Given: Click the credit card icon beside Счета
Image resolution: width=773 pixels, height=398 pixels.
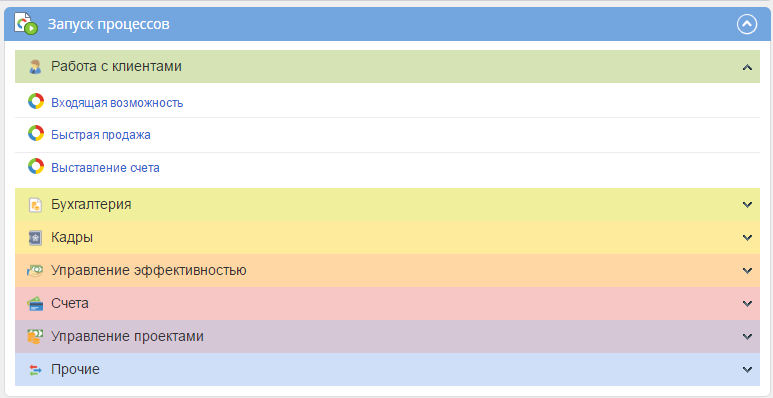Looking at the screenshot, I should tap(35, 304).
